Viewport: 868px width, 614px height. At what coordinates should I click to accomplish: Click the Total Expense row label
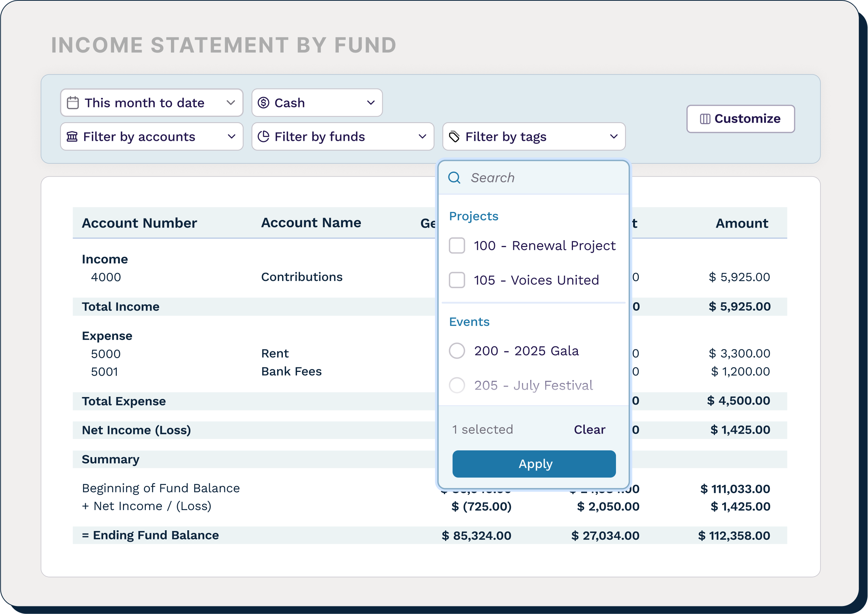124,401
